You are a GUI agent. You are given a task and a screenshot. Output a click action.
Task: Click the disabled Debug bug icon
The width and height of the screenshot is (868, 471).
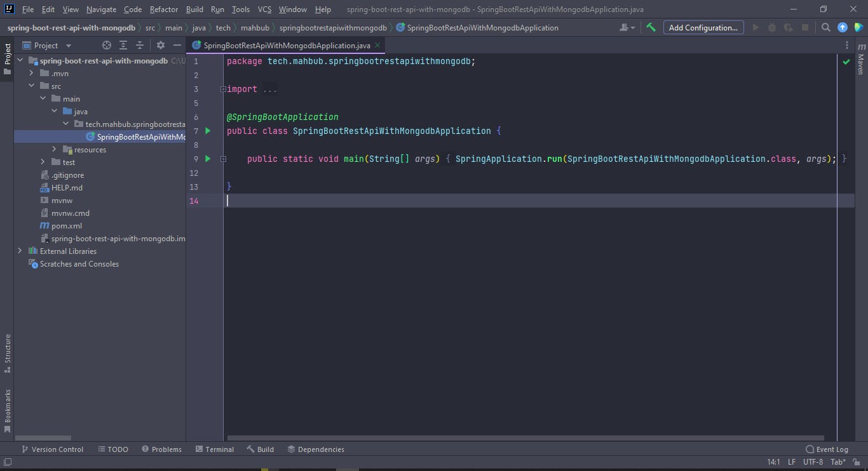pos(772,27)
